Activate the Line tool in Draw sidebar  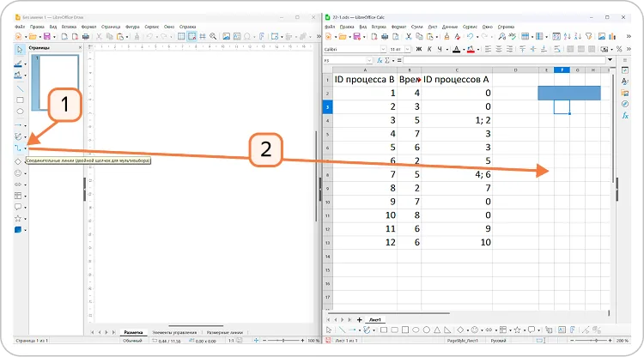pos(20,88)
